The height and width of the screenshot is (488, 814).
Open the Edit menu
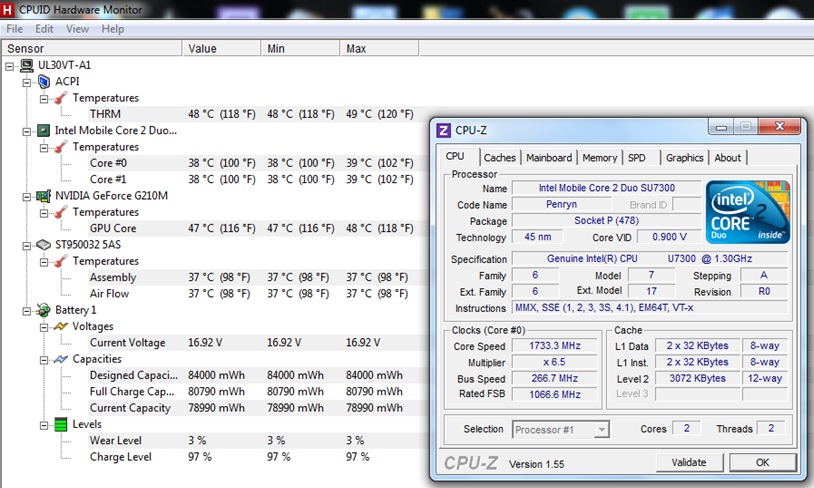(44, 29)
